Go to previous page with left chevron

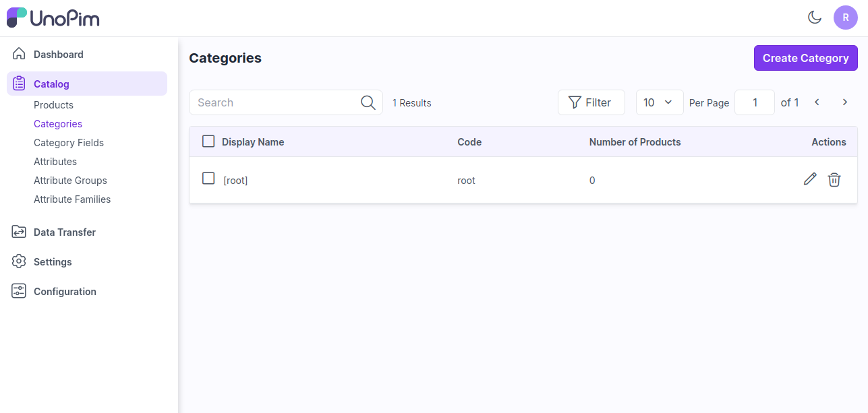[817, 102]
